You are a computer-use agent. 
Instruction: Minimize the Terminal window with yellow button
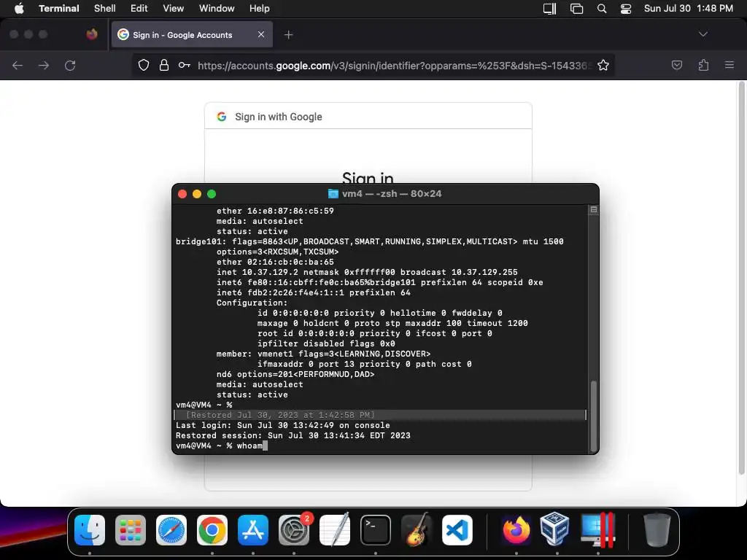[x=197, y=194]
